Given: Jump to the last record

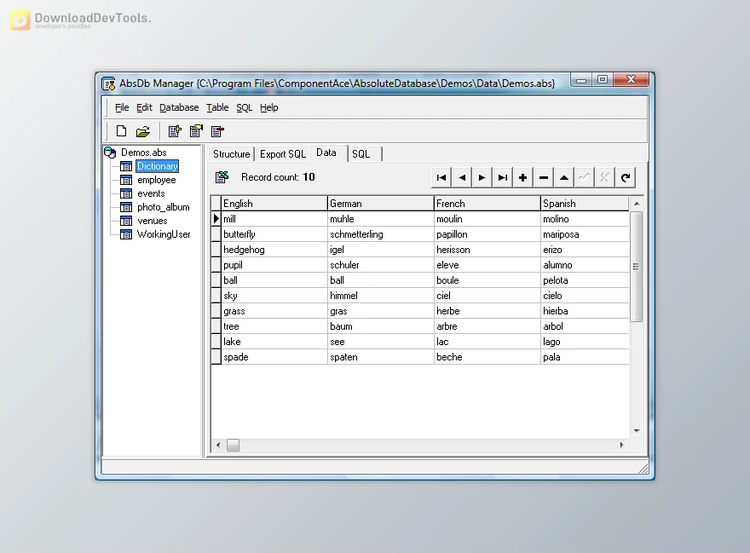Looking at the screenshot, I should 503,177.
